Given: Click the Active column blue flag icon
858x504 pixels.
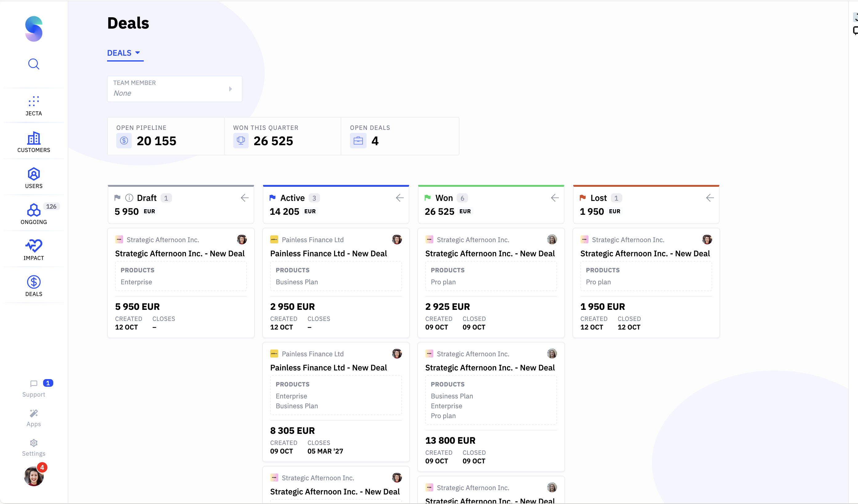Looking at the screenshot, I should pyautogui.click(x=272, y=198).
